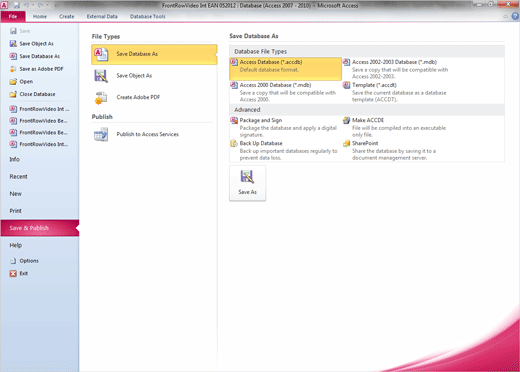Click the Package and Sign icon
This screenshot has width=520, height=372.
pyautogui.click(x=234, y=120)
